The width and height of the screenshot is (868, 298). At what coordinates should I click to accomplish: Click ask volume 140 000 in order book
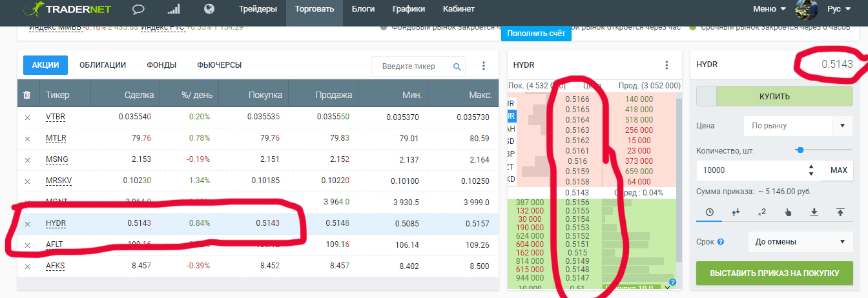click(x=638, y=99)
